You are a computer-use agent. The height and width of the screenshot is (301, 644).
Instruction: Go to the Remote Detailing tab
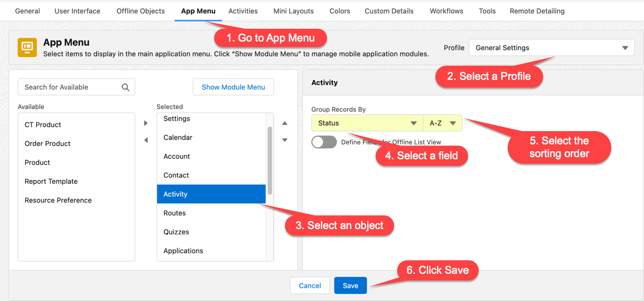[537, 11]
